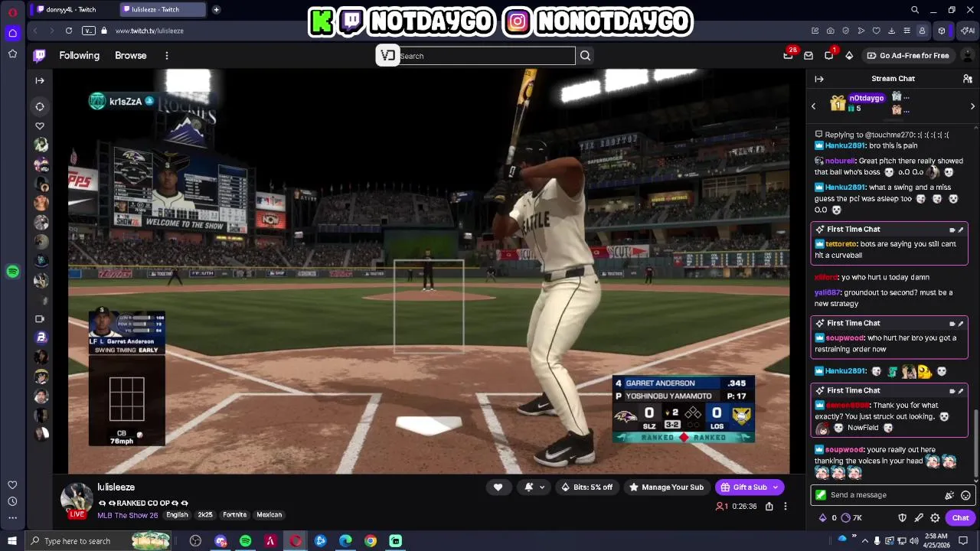Image resolution: width=980 pixels, height=551 pixels.
Task: Go to Browse page
Action: coord(130,55)
